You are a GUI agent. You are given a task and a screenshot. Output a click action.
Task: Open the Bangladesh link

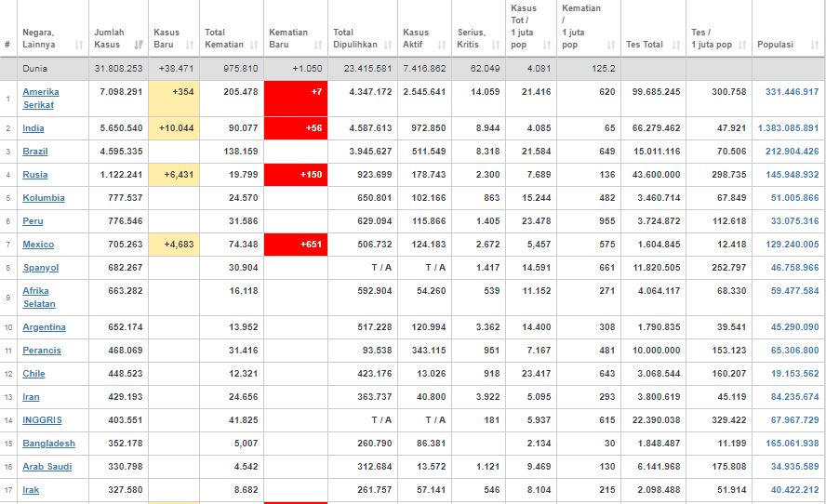pyautogui.click(x=48, y=443)
